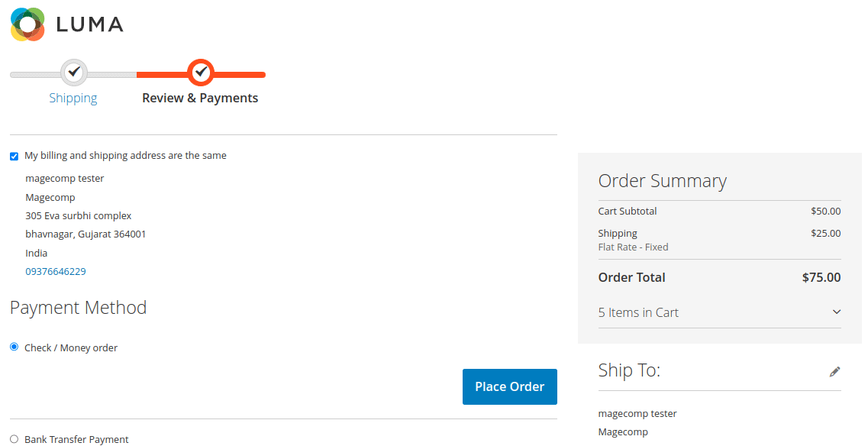Click the Luma circular logo icon

28,24
